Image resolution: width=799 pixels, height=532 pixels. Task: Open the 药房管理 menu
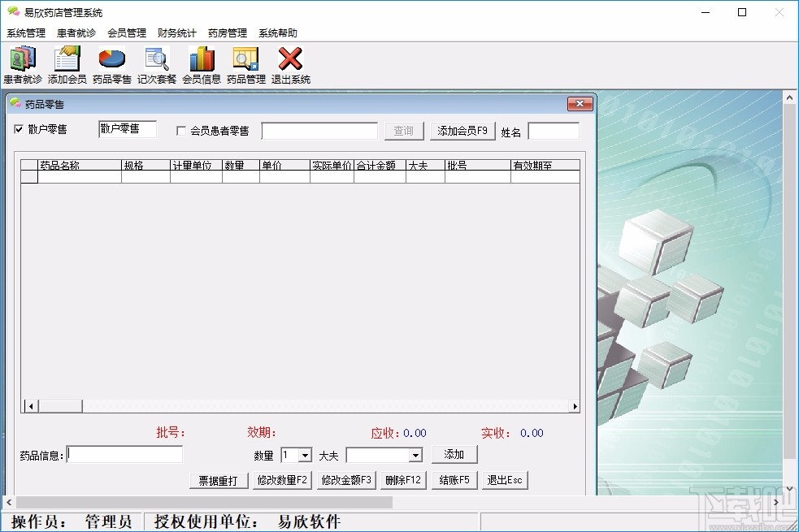[227, 33]
